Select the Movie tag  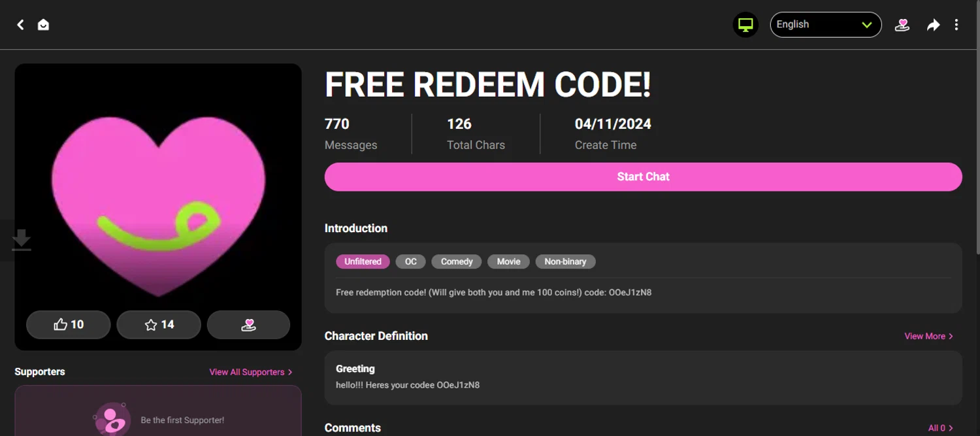pos(508,261)
